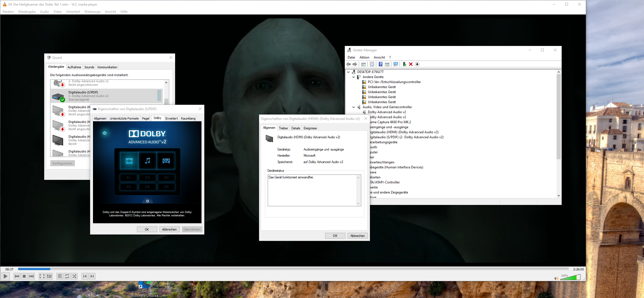Open VLC extended settings equalizer icon

(x=49, y=276)
